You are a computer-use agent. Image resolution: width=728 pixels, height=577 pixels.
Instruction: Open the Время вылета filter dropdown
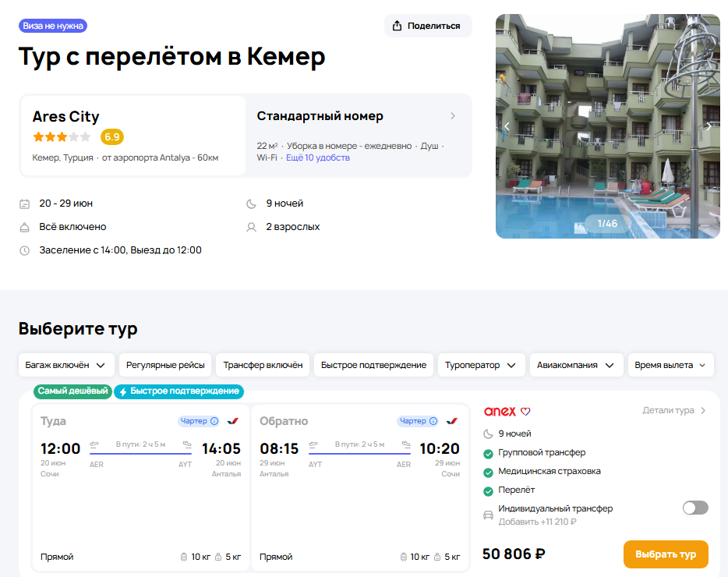pos(670,365)
